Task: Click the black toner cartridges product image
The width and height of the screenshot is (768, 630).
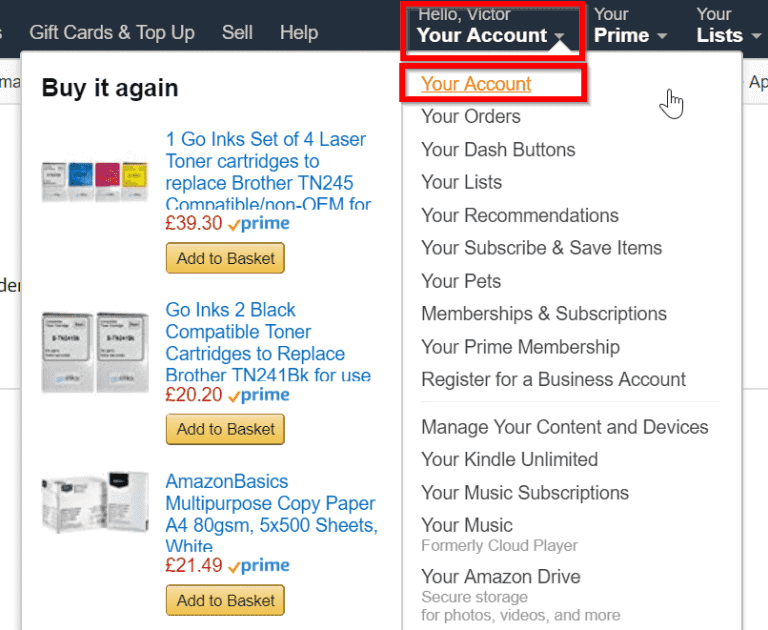Action: coord(95,352)
